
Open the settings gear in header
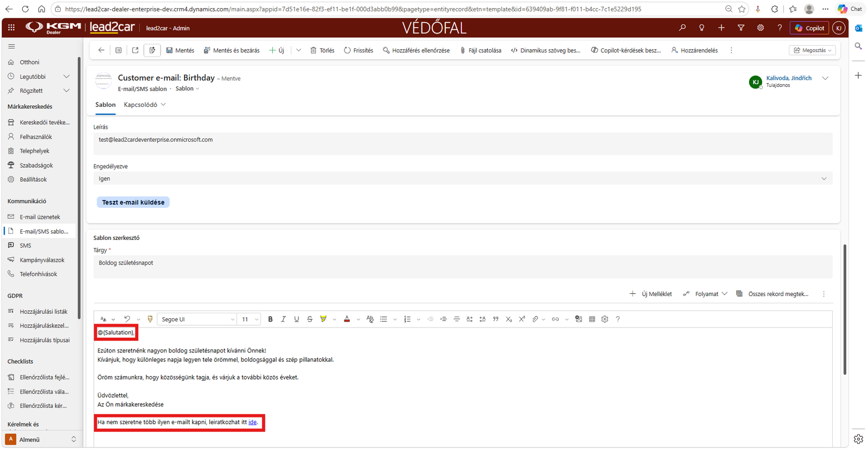(761, 28)
